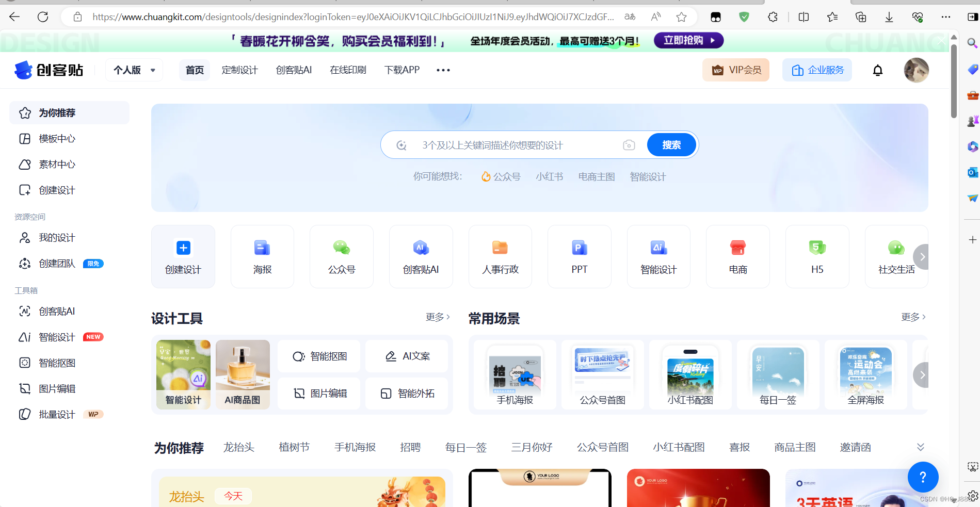Open 小红书配图 scene thumbnail

point(690,375)
